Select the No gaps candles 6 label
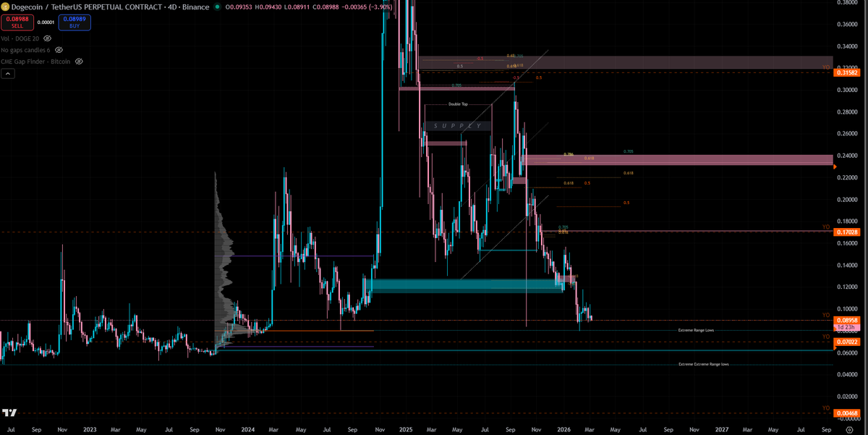The height and width of the screenshot is (435, 868). click(26, 50)
